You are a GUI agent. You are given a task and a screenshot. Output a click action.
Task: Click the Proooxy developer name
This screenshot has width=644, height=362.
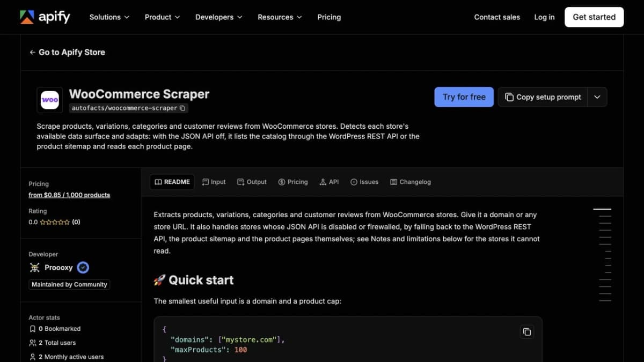58,267
